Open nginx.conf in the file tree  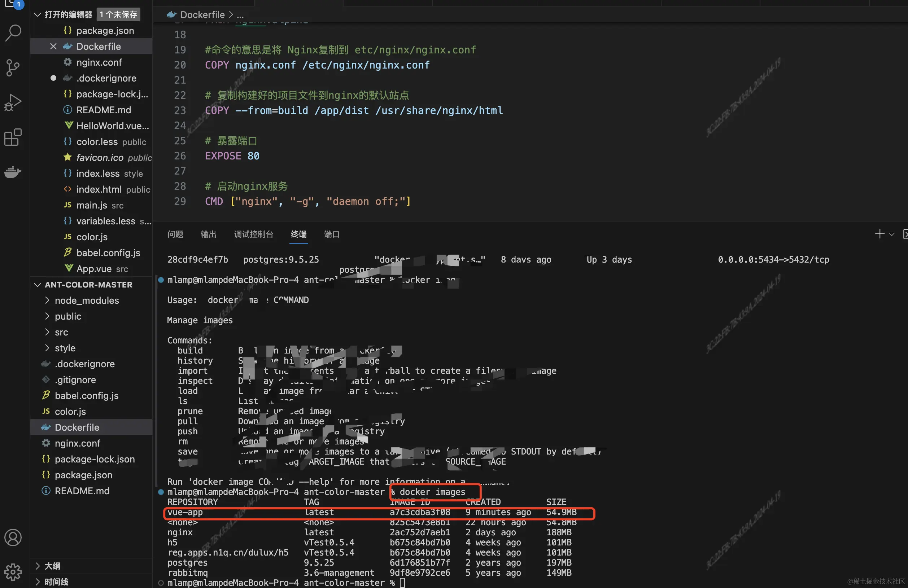78,443
